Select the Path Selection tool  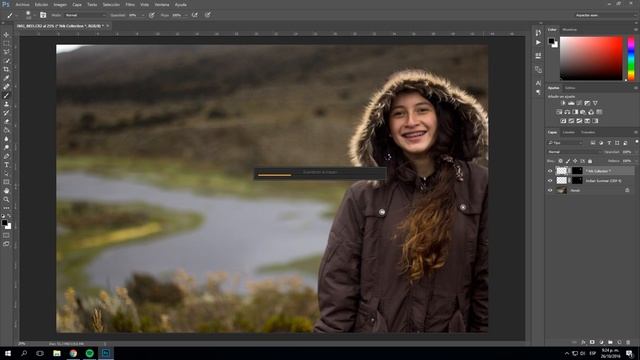6,173
